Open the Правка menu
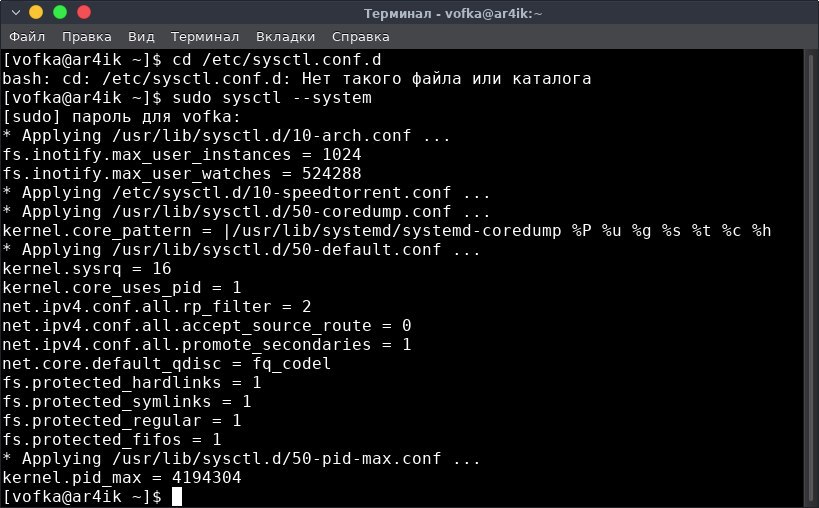 (86, 37)
